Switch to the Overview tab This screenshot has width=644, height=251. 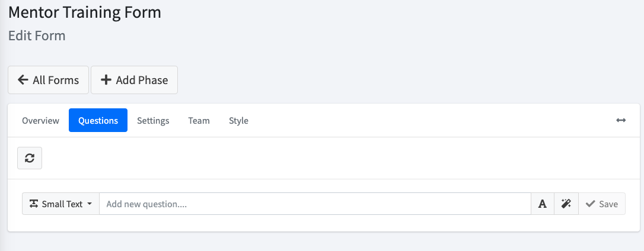[x=41, y=121]
